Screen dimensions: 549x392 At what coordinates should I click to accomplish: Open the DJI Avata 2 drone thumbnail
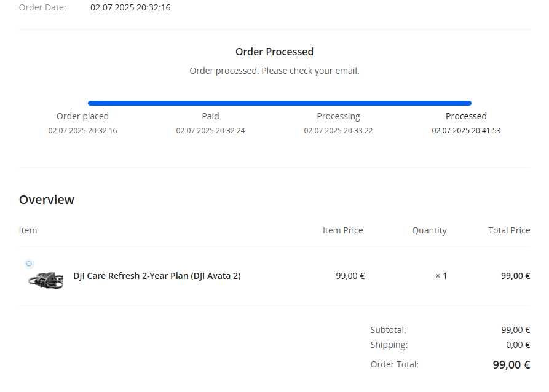tap(46, 280)
